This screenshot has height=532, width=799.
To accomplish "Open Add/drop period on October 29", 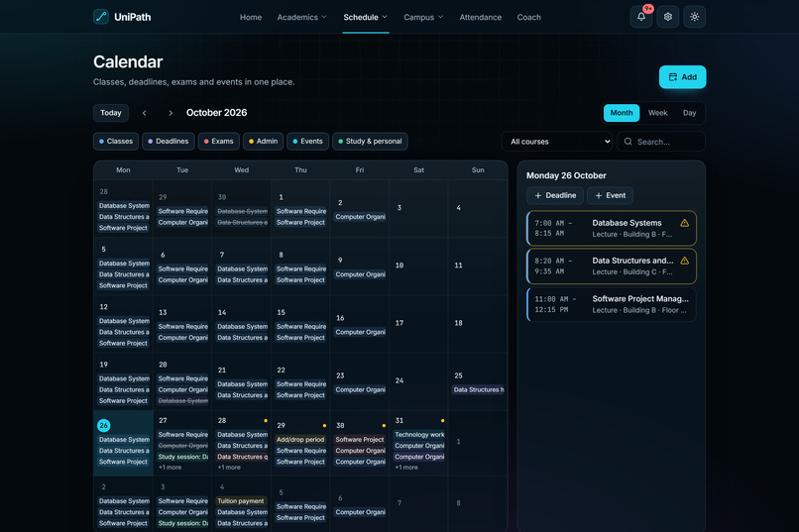I will click(300, 439).
